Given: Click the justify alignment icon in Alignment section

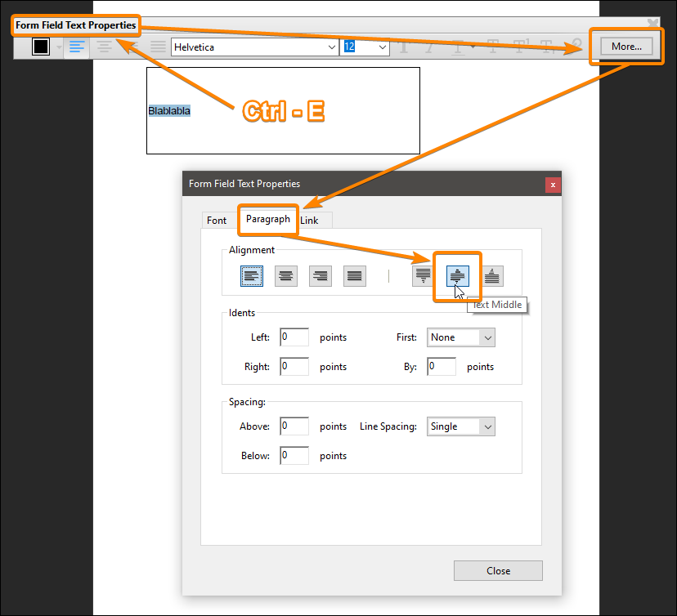Looking at the screenshot, I should tap(354, 275).
